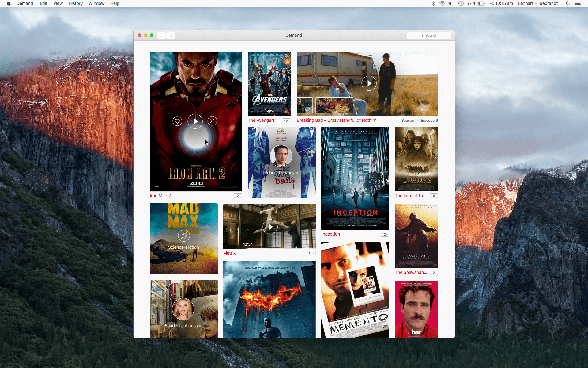The height and width of the screenshot is (368, 588).
Task: Open the Wi-Fi menu bar icon
Action: (x=442, y=3)
